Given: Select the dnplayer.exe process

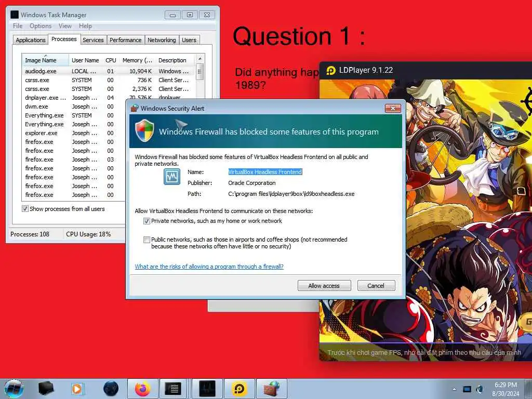Looking at the screenshot, I should 109,98.
